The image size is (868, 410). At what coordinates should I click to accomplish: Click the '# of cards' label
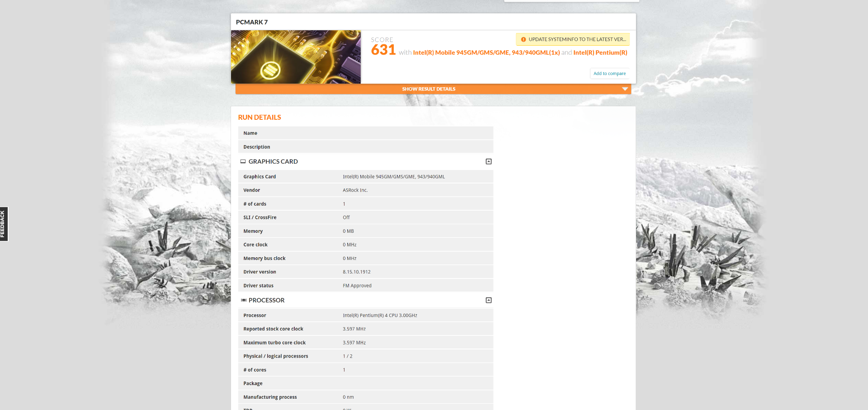pos(255,204)
